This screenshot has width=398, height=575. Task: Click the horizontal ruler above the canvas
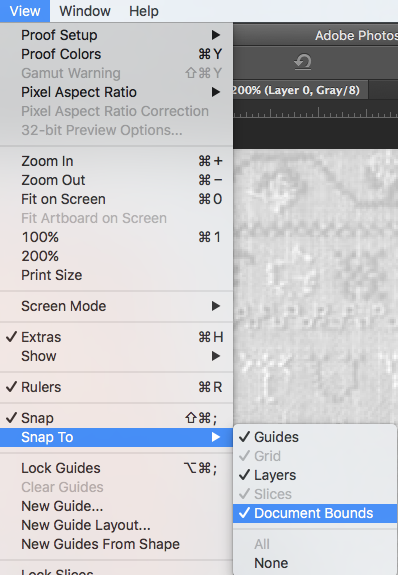click(x=315, y=112)
